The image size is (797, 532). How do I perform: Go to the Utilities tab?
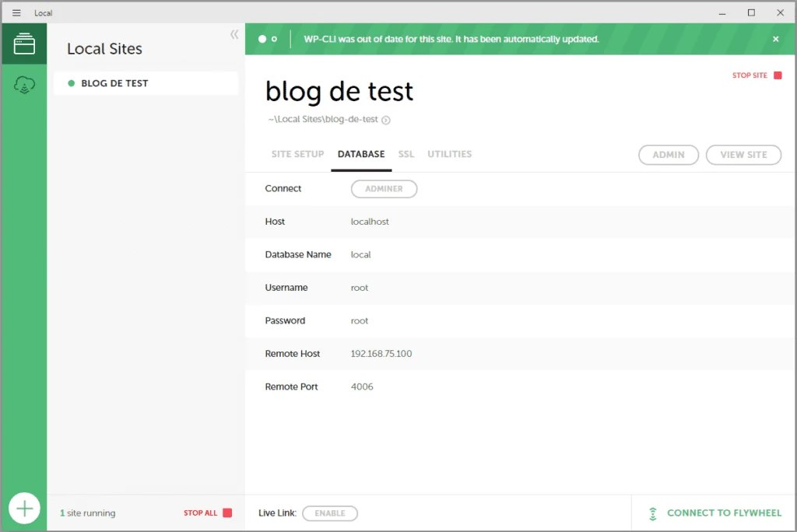[x=449, y=154]
